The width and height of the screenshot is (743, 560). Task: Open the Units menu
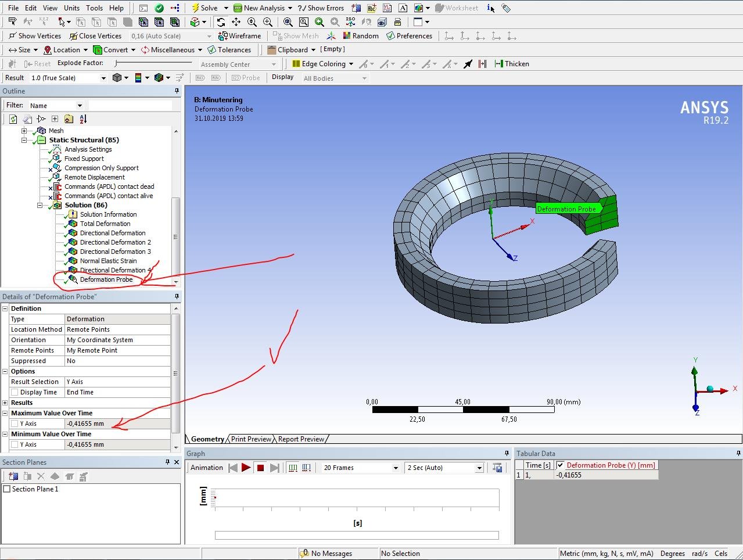pos(71,8)
